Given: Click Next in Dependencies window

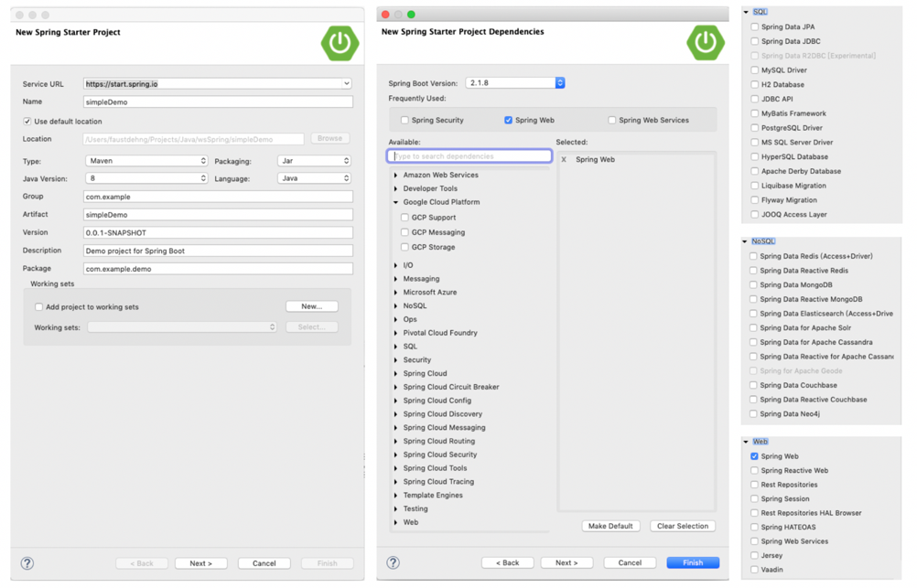Looking at the screenshot, I should point(566,563).
